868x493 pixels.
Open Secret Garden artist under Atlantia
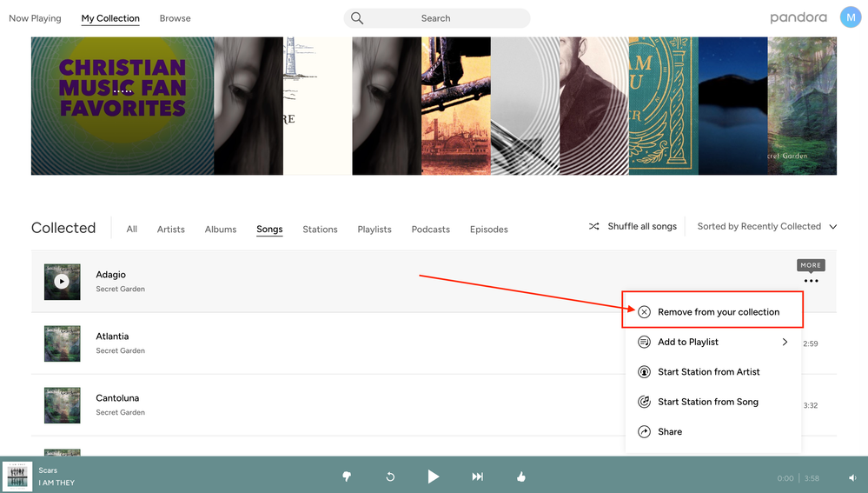click(x=120, y=350)
